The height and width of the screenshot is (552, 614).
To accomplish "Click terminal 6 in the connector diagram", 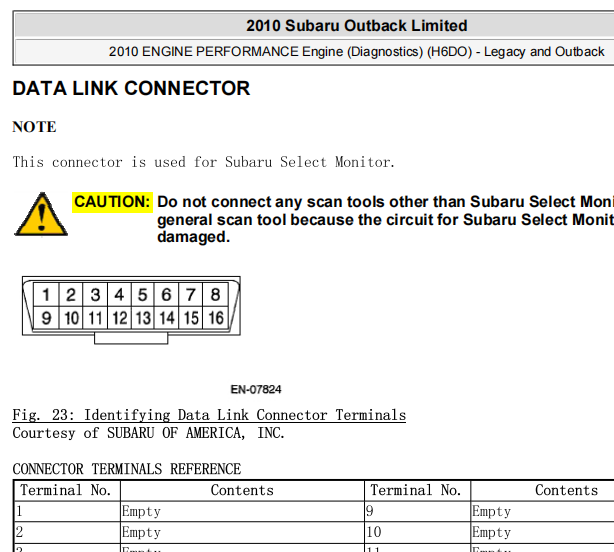I will click(x=166, y=295).
